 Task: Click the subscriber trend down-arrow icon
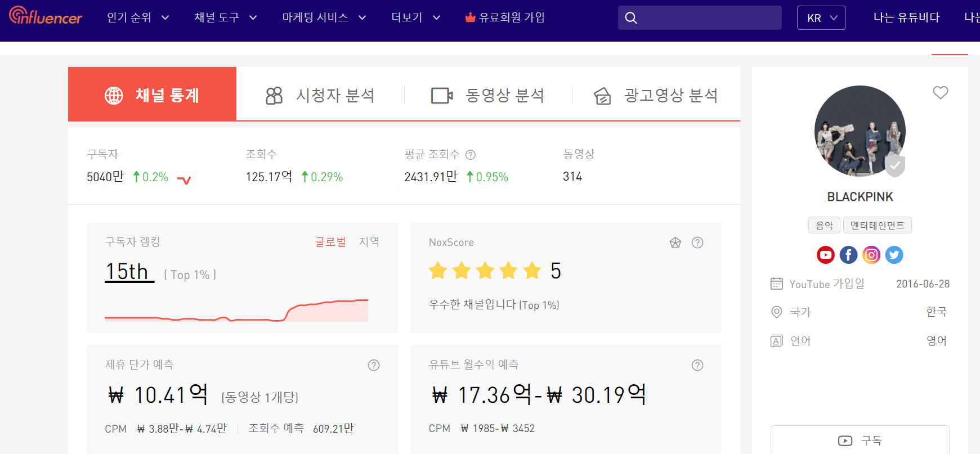pos(184,180)
